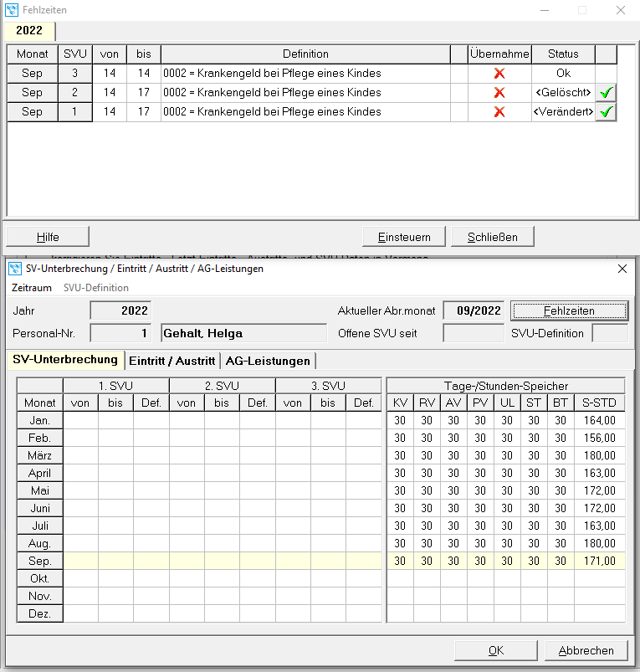The width and height of the screenshot is (640, 672).
Task: Click the April month row header
Action: [40, 473]
